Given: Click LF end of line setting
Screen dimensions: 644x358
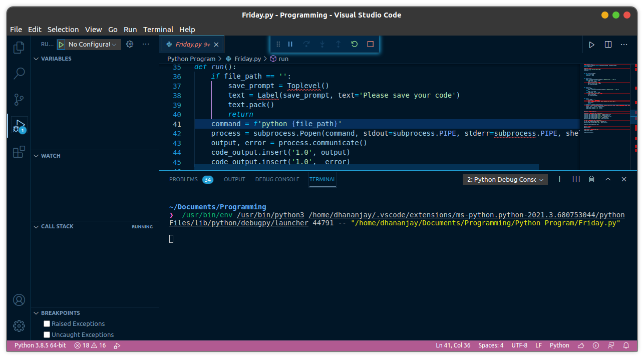Looking at the screenshot, I should coord(538,345).
